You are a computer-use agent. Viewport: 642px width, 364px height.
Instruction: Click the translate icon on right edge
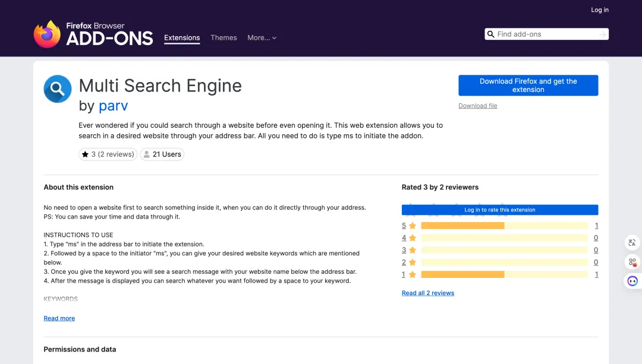[632, 242]
